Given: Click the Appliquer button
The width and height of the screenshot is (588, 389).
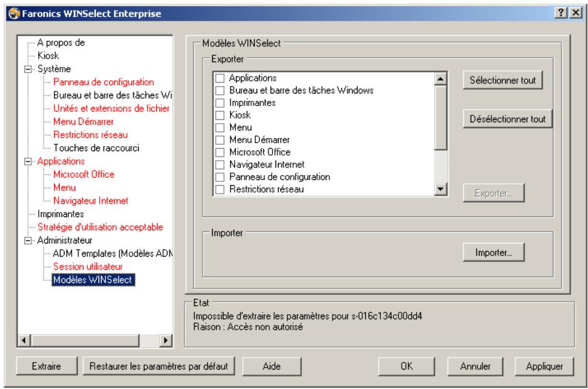Looking at the screenshot, I should (x=544, y=366).
